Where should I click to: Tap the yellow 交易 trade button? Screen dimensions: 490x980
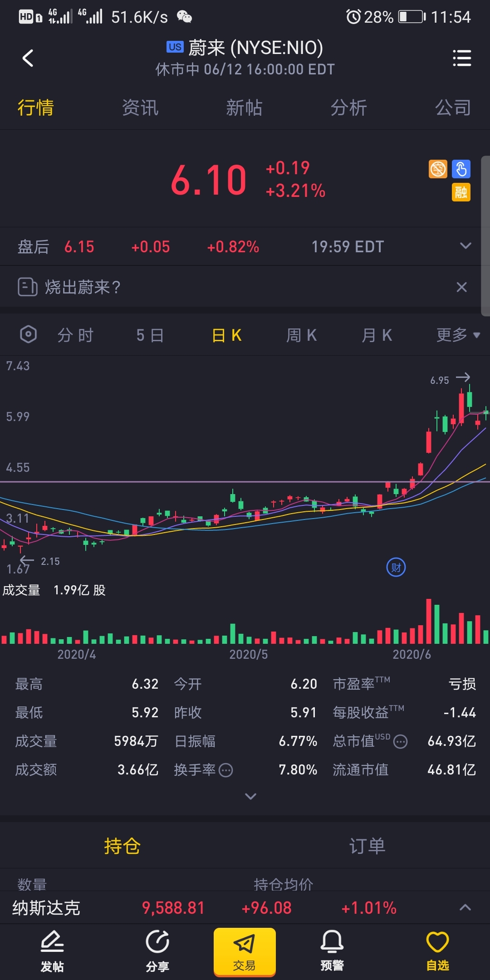(245, 952)
